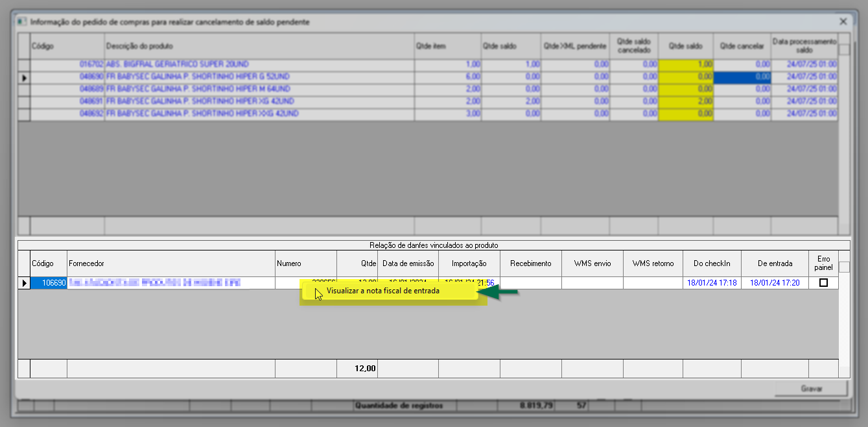Click the Fornecedor column header
The height and width of the screenshot is (427, 868).
tap(171, 263)
